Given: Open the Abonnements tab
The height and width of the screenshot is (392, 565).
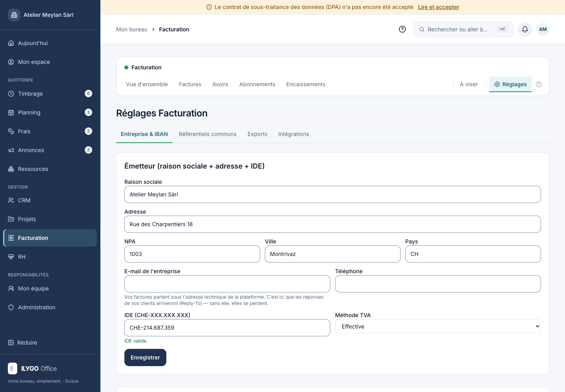Looking at the screenshot, I should (257, 84).
